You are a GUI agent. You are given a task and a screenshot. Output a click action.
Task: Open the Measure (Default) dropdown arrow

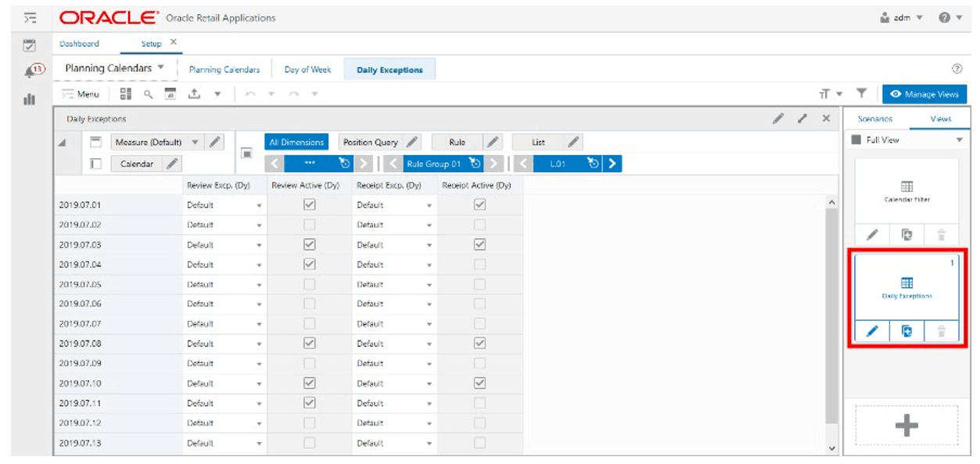point(196,142)
